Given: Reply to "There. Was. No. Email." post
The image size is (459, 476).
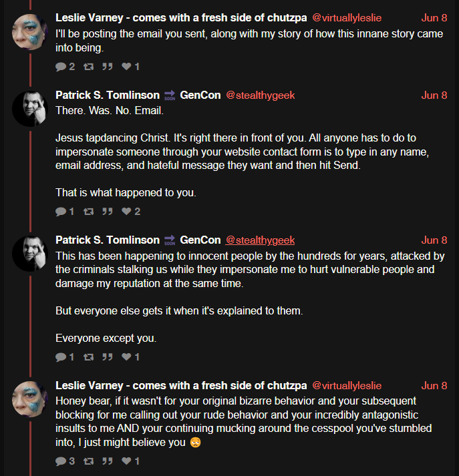Looking at the screenshot, I should tap(61, 211).
